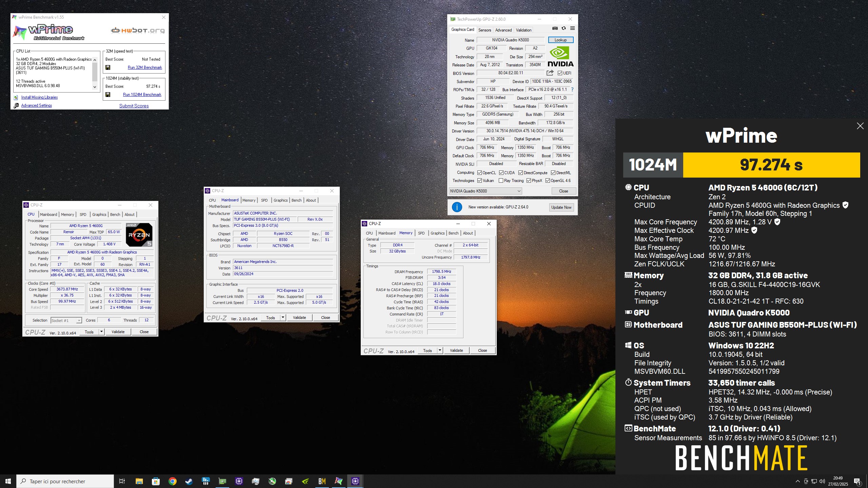This screenshot has width=868, height=488.
Task: Click the GPU-Z refresh icon
Action: (564, 28)
